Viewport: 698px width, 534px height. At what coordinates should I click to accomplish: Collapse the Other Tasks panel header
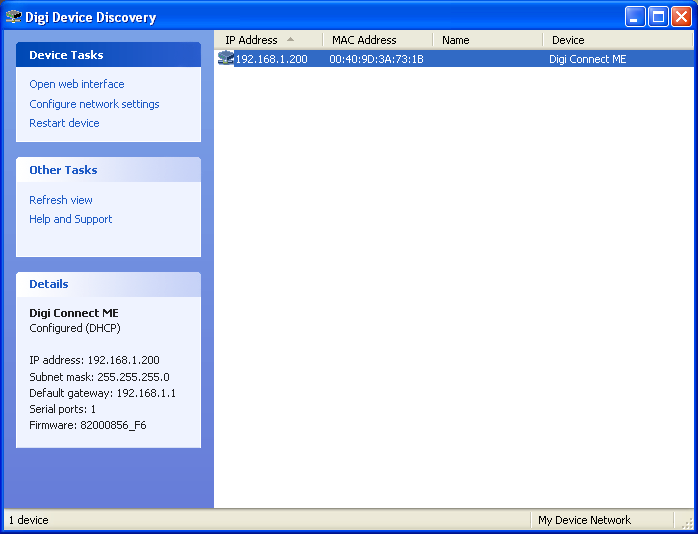point(108,170)
